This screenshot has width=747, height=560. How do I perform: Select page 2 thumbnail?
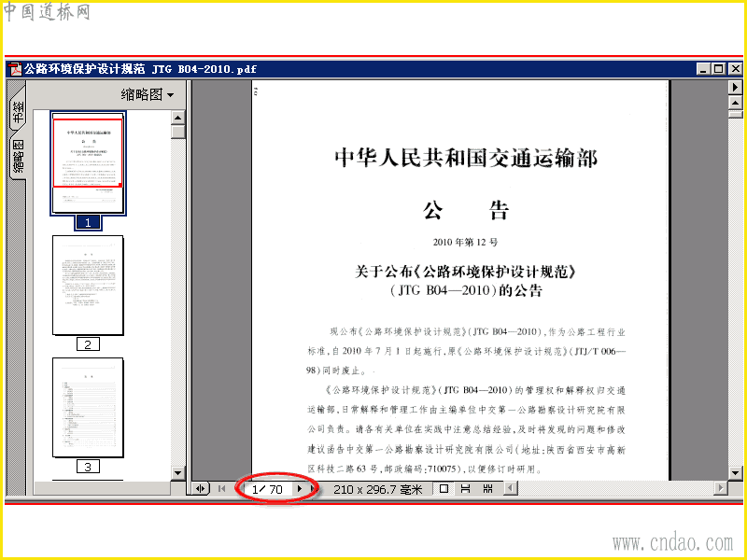88,286
